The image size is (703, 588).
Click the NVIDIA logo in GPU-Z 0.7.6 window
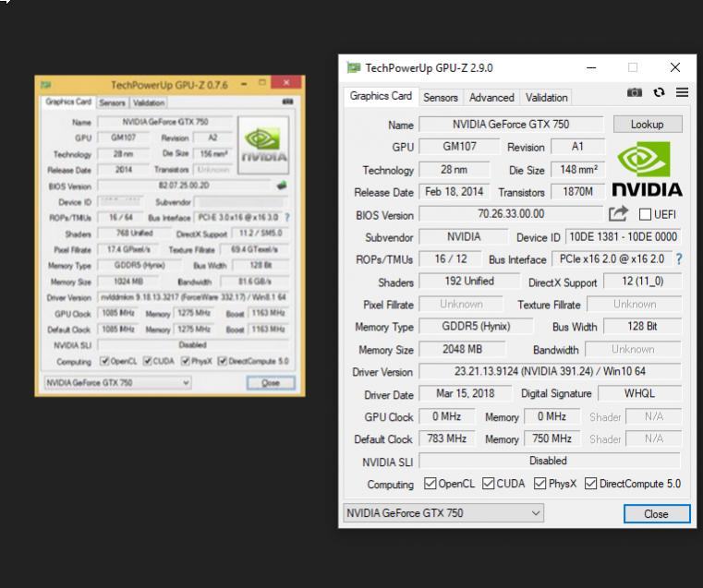pyautogui.click(x=263, y=145)
